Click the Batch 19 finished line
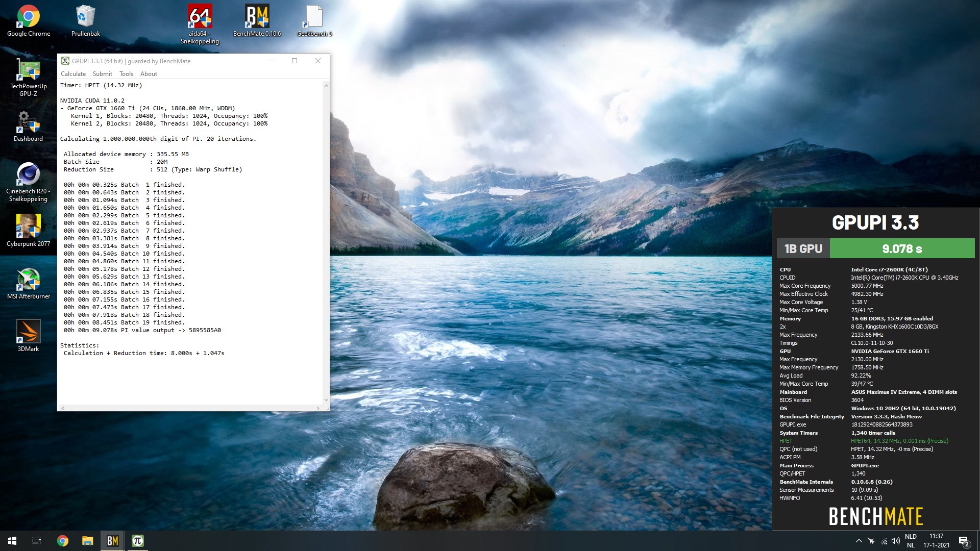980x551 pixels. pos(124,322)
